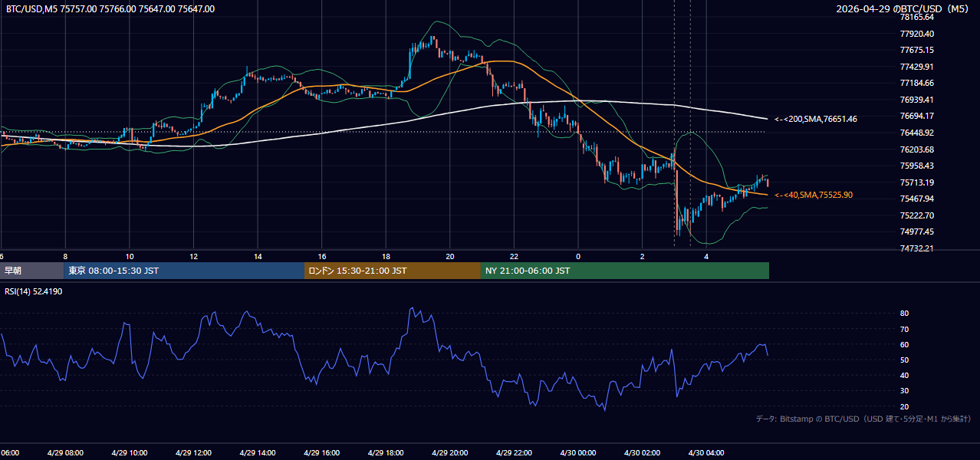This screenshot has height=460, width=980.
Task: Click the 4/29 14:00 bottom time label
Action: [x=258, y=453]
